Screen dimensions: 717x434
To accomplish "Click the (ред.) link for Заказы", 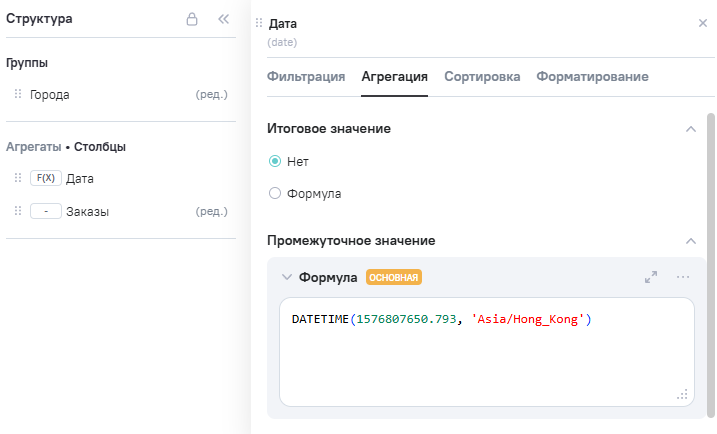I will (x=211, y=212).
